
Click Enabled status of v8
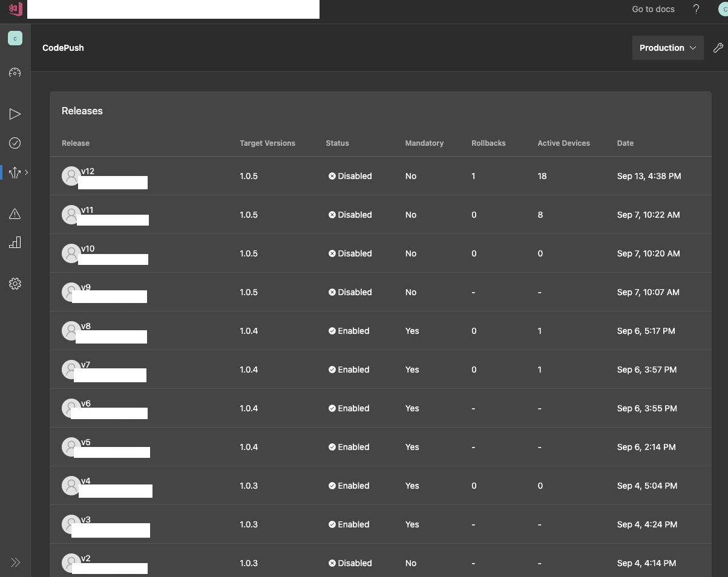click(x=349, y=331)
